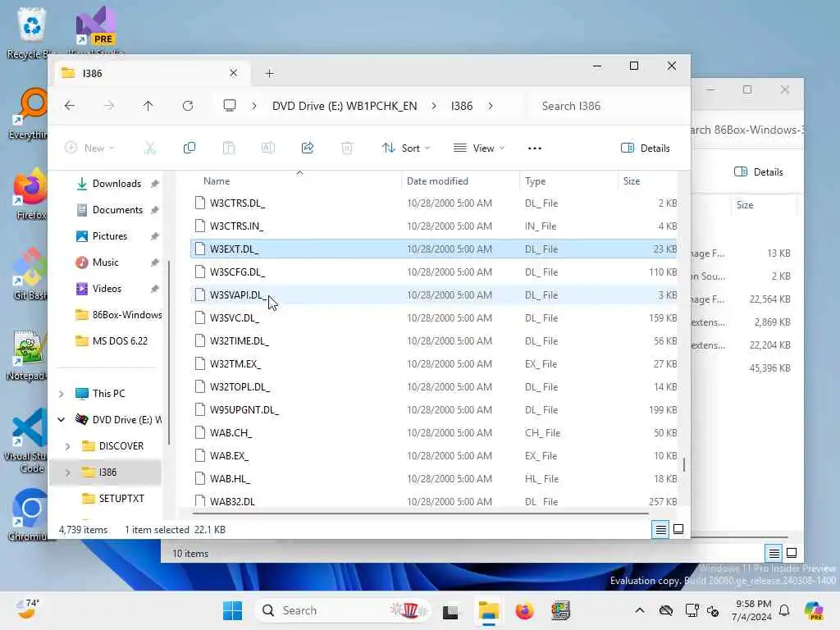This screenshot has height=630, width=840.
Task: Open the View dropdown menu
Action: pos(479,148)
